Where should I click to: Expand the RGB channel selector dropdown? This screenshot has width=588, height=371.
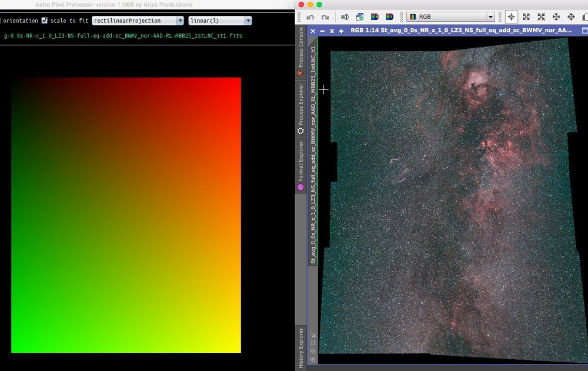point(450,17)
